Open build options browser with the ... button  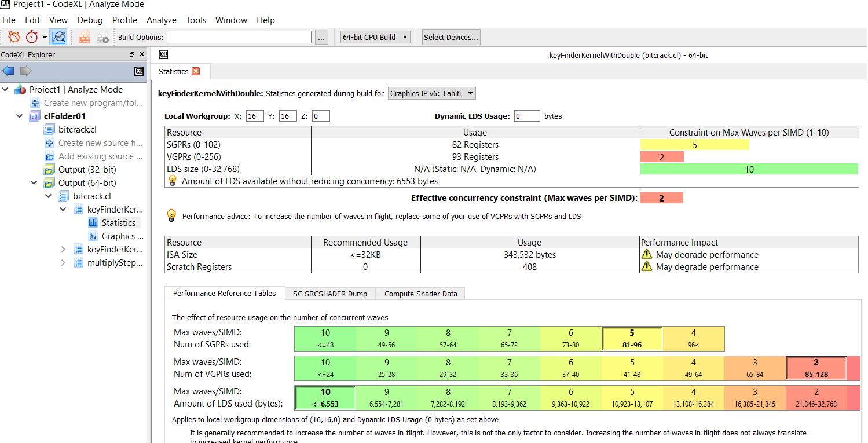tap(321, 36)
